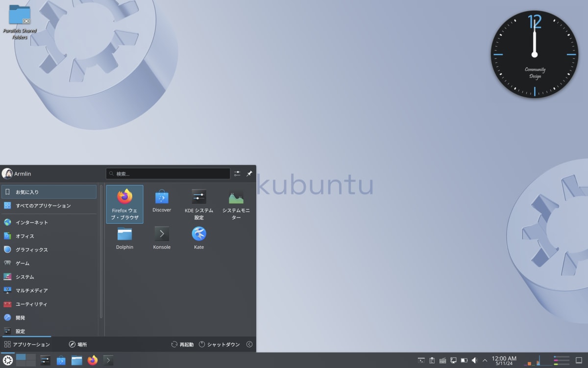Click the show desktop icon at panel end
The height and width of the screenshot is (368, 588).
point(579,361)
